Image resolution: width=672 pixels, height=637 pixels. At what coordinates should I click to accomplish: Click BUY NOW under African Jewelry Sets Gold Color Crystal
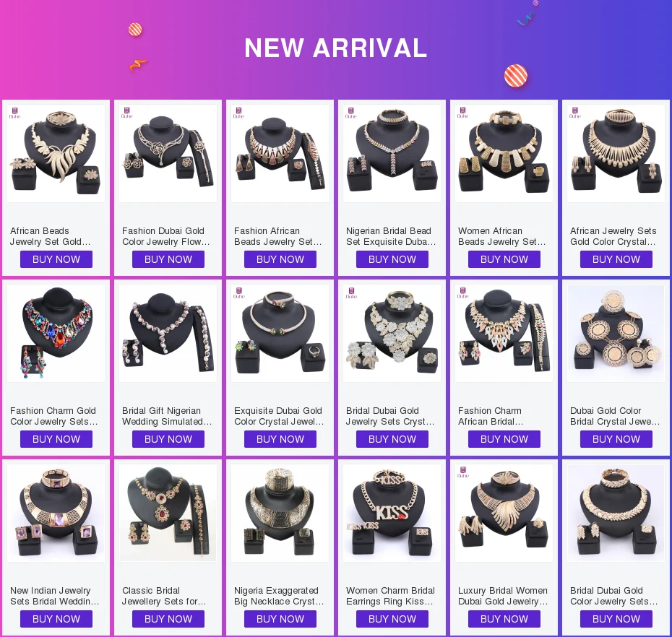(x=616, y=259)
